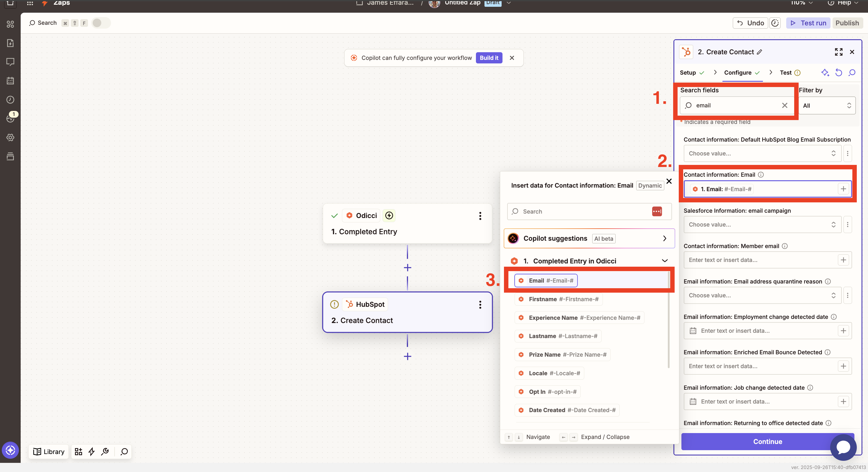The width and height of the screenshot is (868, 472).
Task: Click the expand panel fullscreen icon
Action: [x=838, y=52]
